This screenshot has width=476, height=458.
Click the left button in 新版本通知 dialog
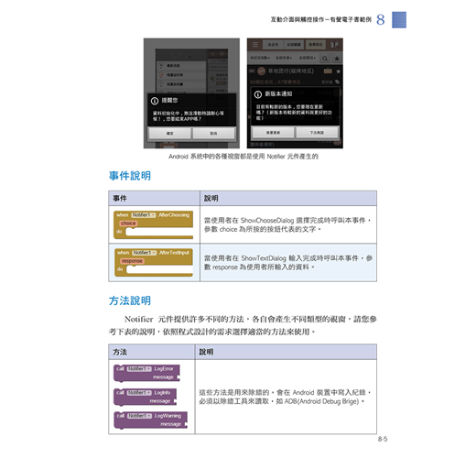pyautogui.click(x=273, y=133)
